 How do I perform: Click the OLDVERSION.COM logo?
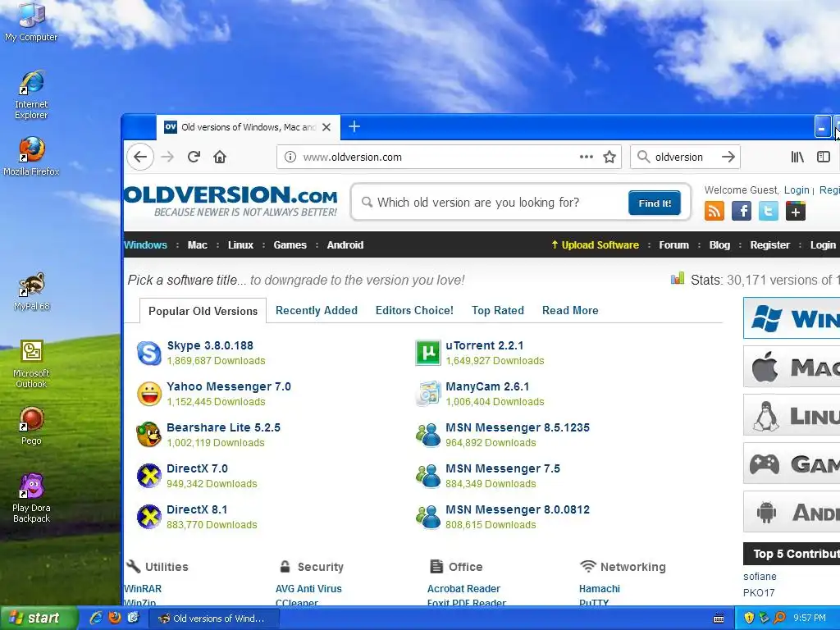click(231, 202)
